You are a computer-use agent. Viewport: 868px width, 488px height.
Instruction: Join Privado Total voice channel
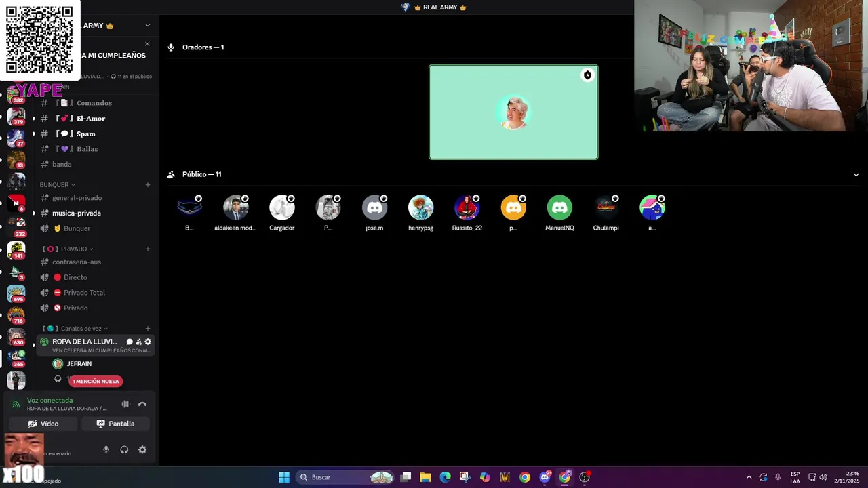pyautogui.click(x=96, y=293)
